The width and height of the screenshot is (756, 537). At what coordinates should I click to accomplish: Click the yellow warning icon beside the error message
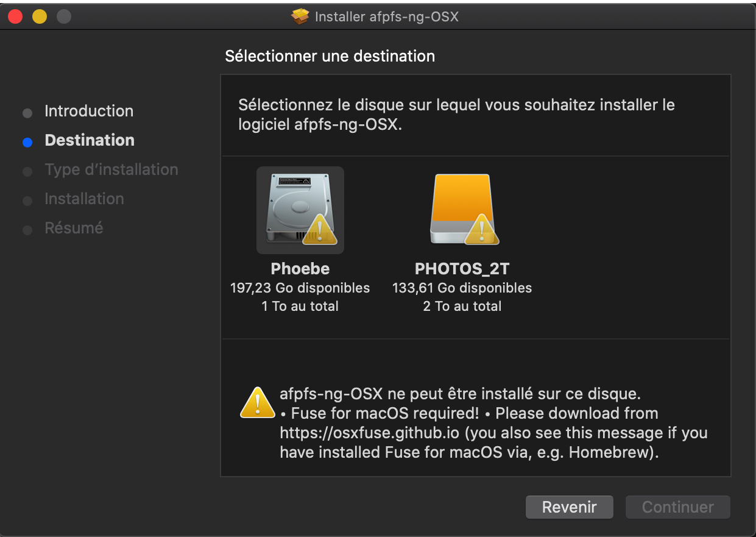(258, 402)
